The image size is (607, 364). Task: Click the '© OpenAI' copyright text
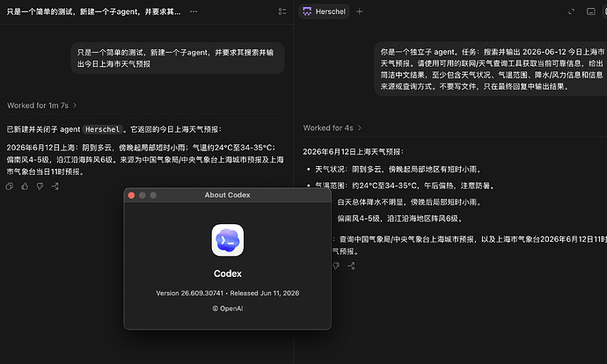[x=228, y=309]
